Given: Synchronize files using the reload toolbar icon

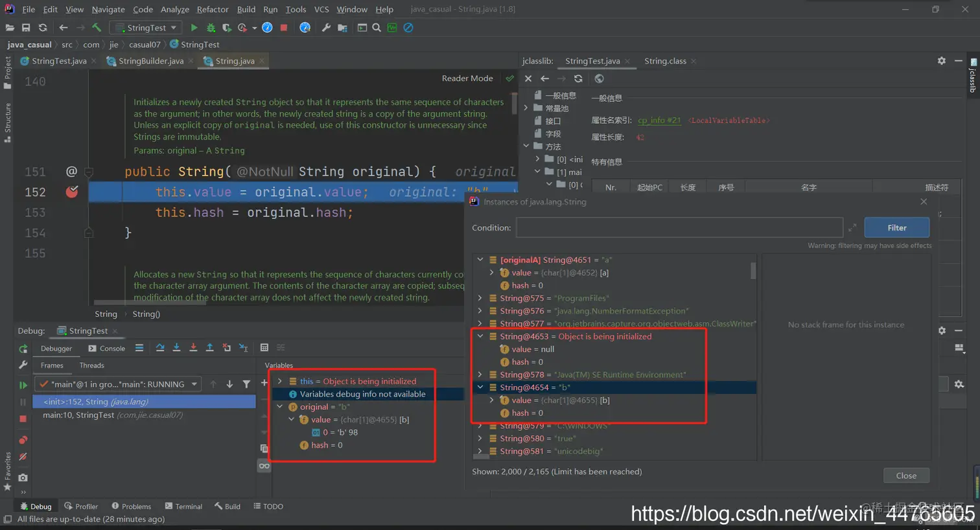Looking at the screenshot, I should [43, 28].
